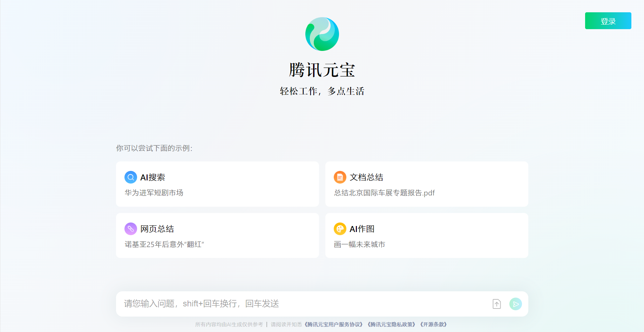Select the 文档总结 card title
This screenshot has width=644, height=332.
(x=366, y=178)
